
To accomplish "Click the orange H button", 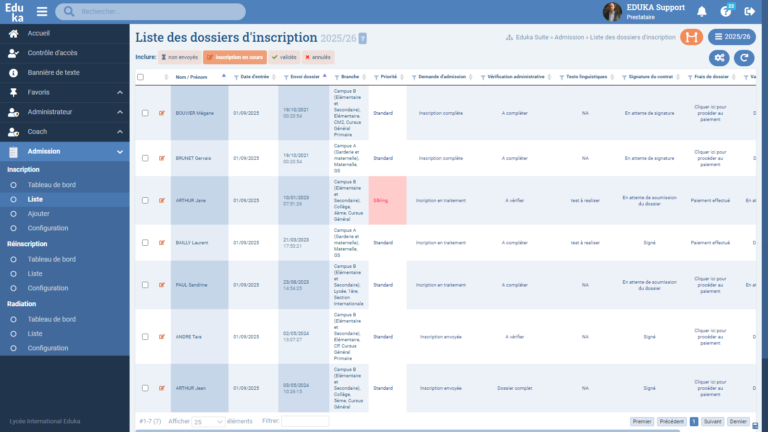I will coord(691,37).
